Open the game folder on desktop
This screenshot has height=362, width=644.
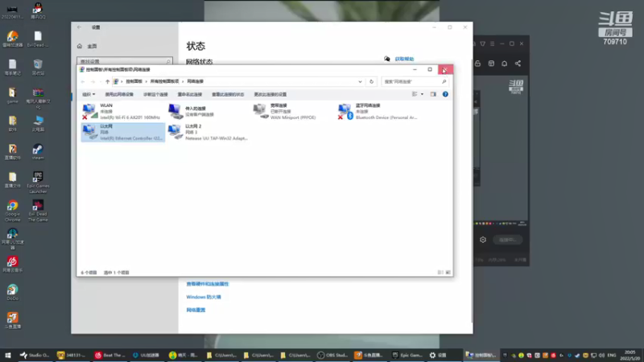click(x=12, y=95)
